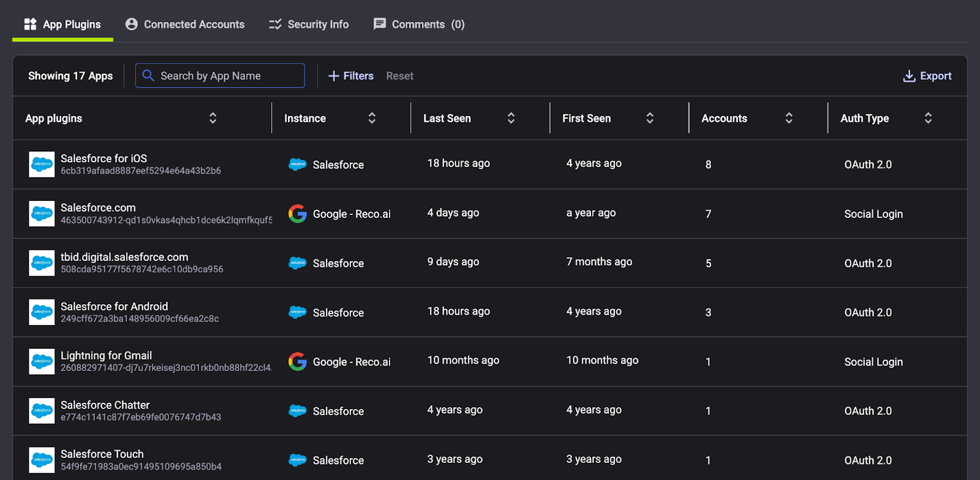Viewport: 980px width, 480px height.
Task: Click Accounts value 7 for Salesforce.com
Action: pyautogui.click(x=709, y=214)
